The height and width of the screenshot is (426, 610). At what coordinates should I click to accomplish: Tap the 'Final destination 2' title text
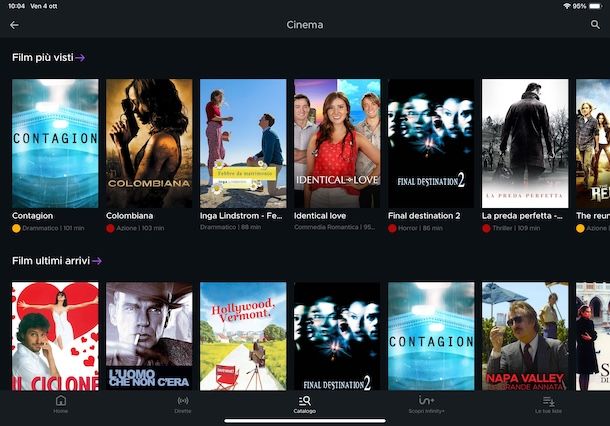pos(424,216)
